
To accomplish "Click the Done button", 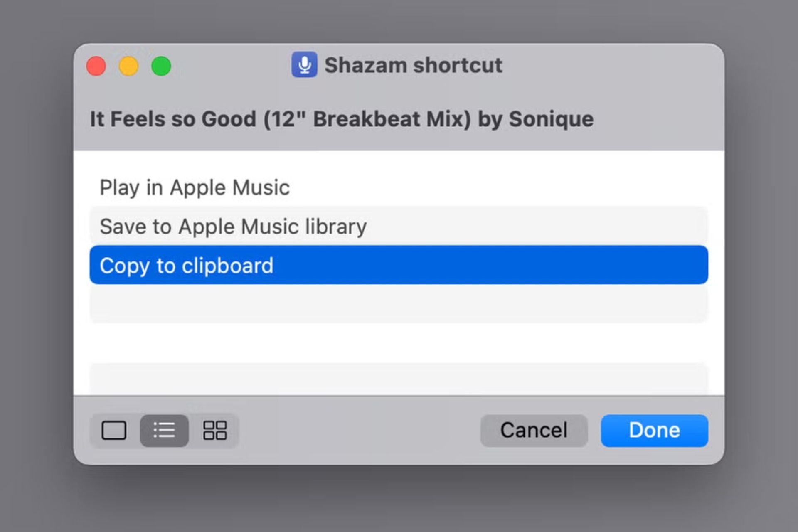I will [653, 430].
